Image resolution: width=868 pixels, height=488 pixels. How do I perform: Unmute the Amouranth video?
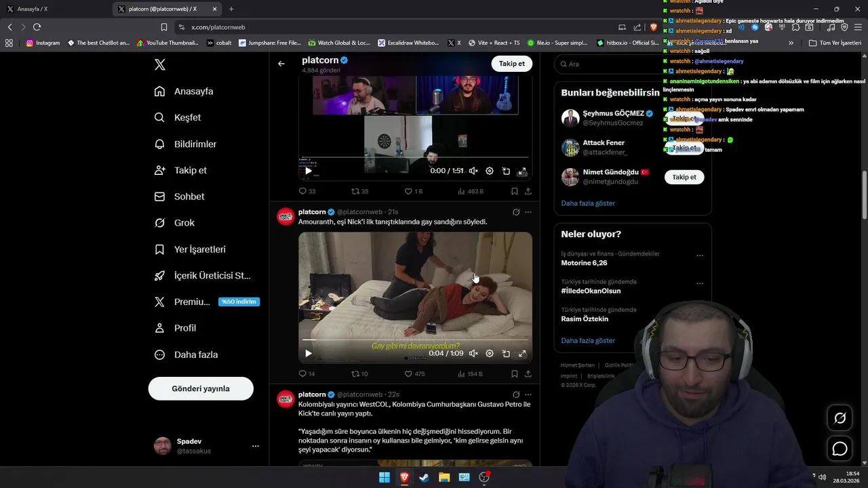(x=473, y=353)
